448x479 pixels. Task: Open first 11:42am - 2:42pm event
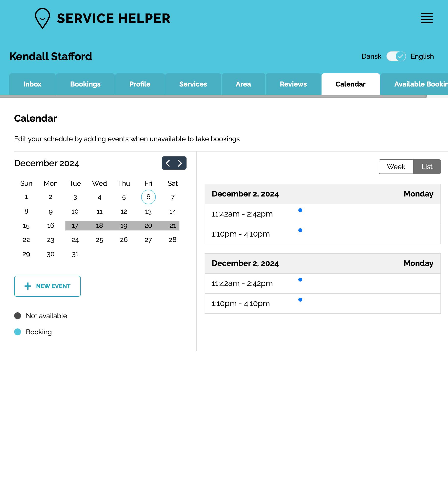pyautogui.click(x=323, y=214)
